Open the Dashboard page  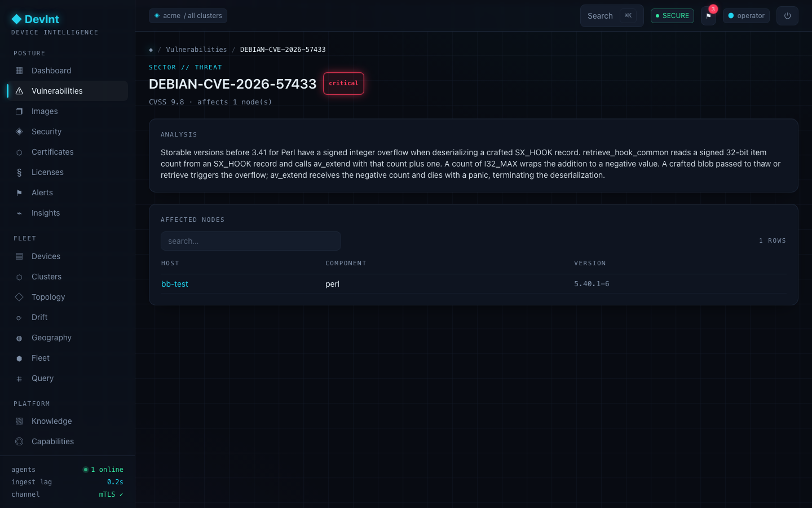(x=67, y=71)
